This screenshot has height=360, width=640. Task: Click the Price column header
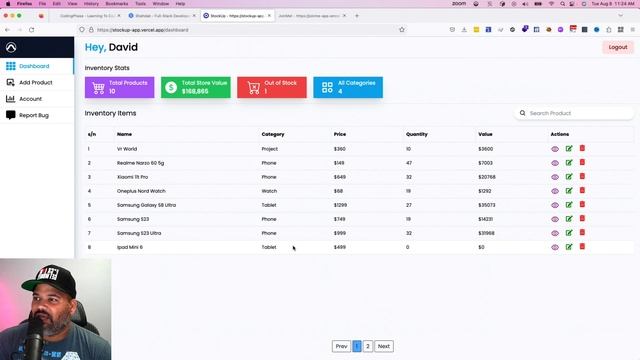tap(340, 134)
